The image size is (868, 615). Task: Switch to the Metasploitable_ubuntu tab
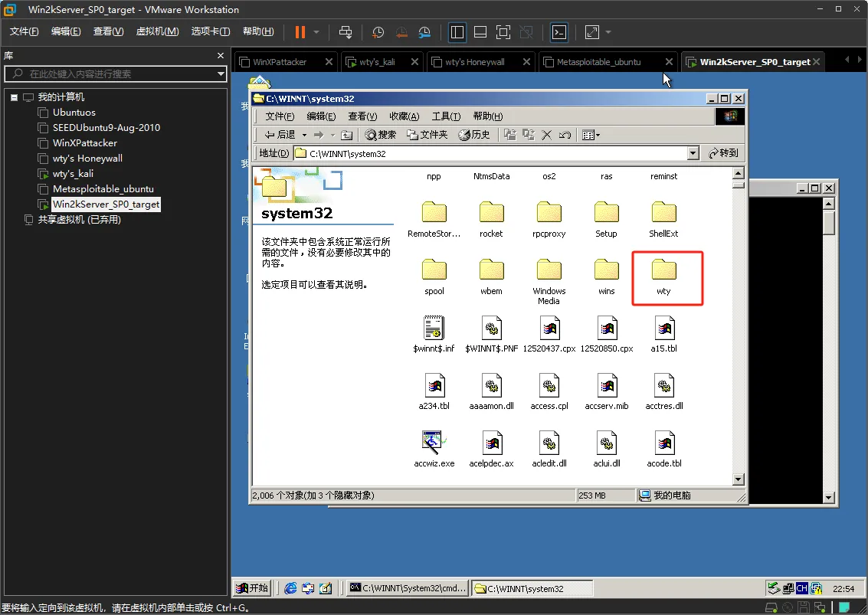(x=598, y=62)
